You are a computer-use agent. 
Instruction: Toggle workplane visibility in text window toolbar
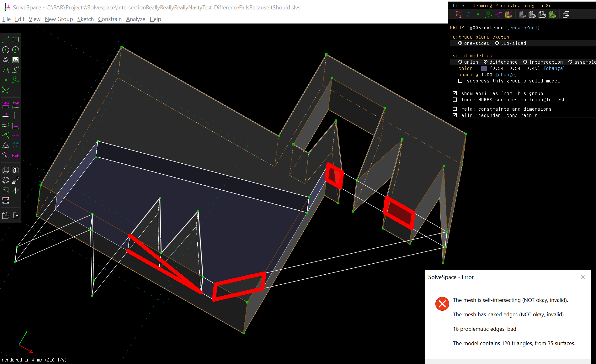tap(458, 14)
